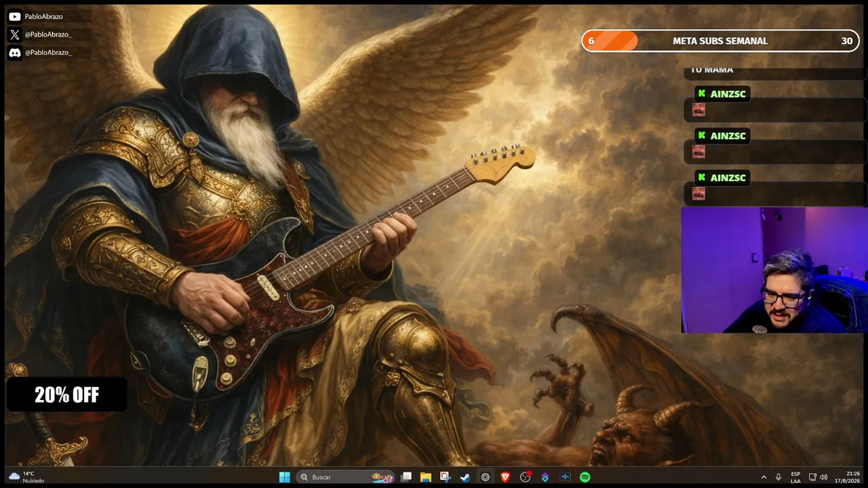
Task: Click the Buscar search box in taskbar
Action: (347, 477)
